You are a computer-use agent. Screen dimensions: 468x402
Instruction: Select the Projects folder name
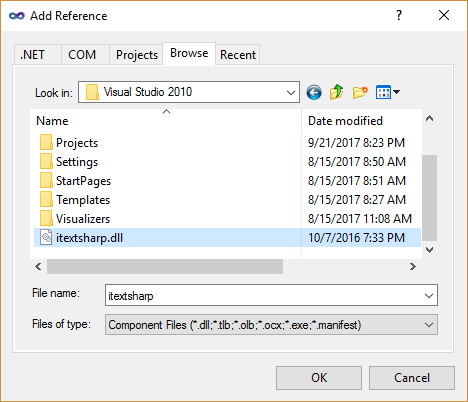click(77, 143)
